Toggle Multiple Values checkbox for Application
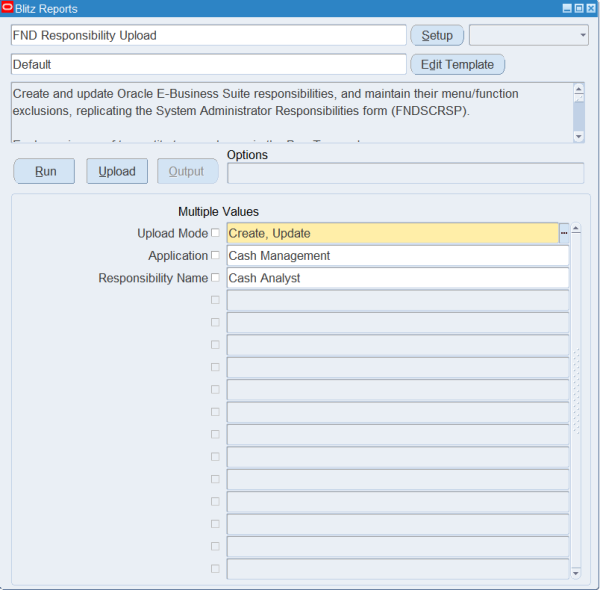Image resolution: width=600 pixels, height=590 pixels. 215,255
